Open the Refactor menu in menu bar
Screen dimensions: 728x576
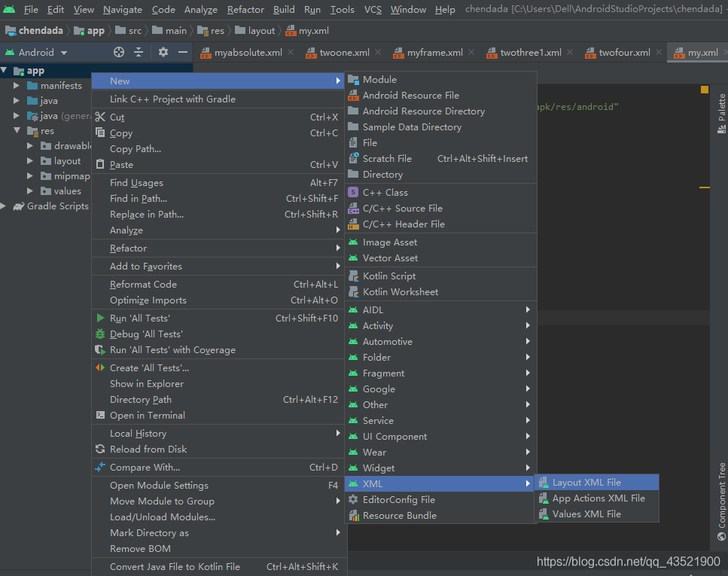pyautogui.click(x=245, y=9)
